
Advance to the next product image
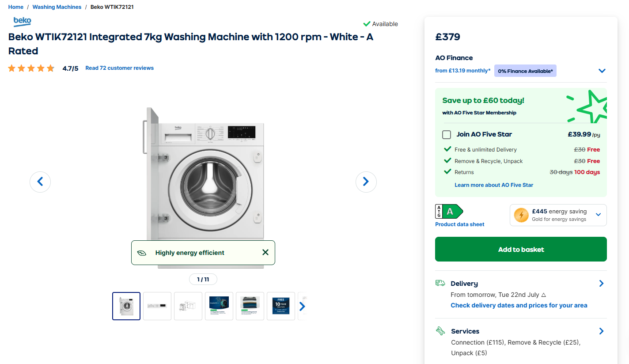click(366, 182)
